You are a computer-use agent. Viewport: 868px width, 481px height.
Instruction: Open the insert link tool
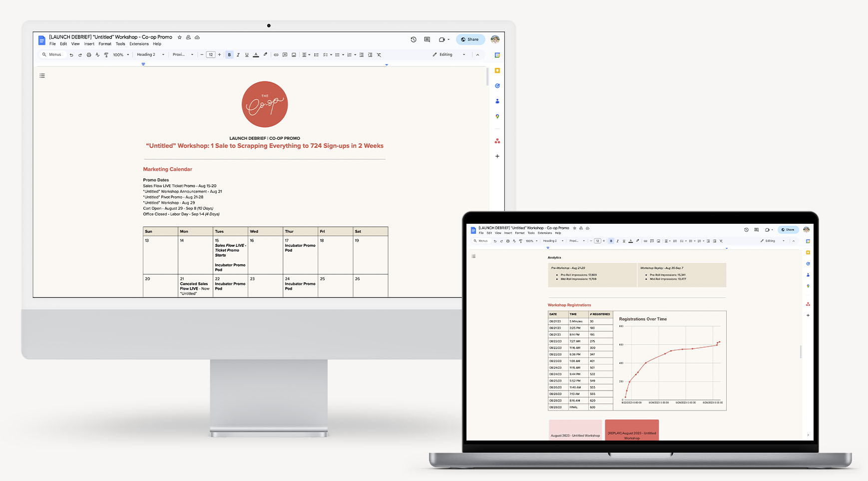[276, 54]
